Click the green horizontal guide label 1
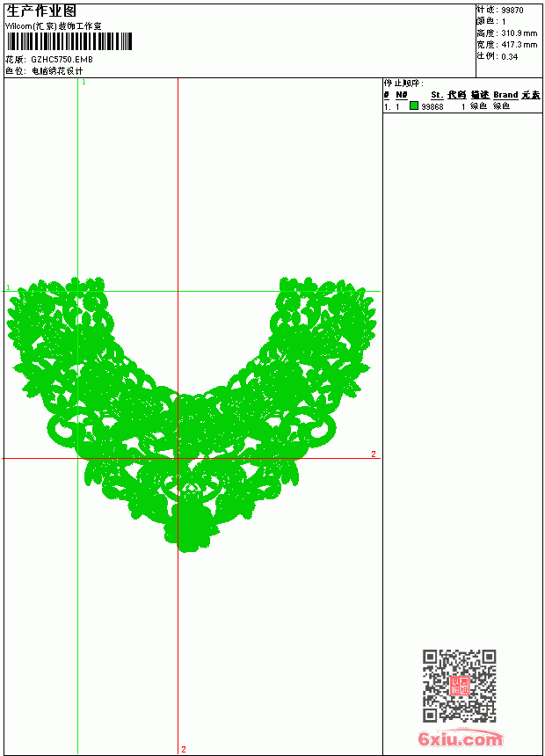This screenshot has height=756, width=545. tap(8, 287)
